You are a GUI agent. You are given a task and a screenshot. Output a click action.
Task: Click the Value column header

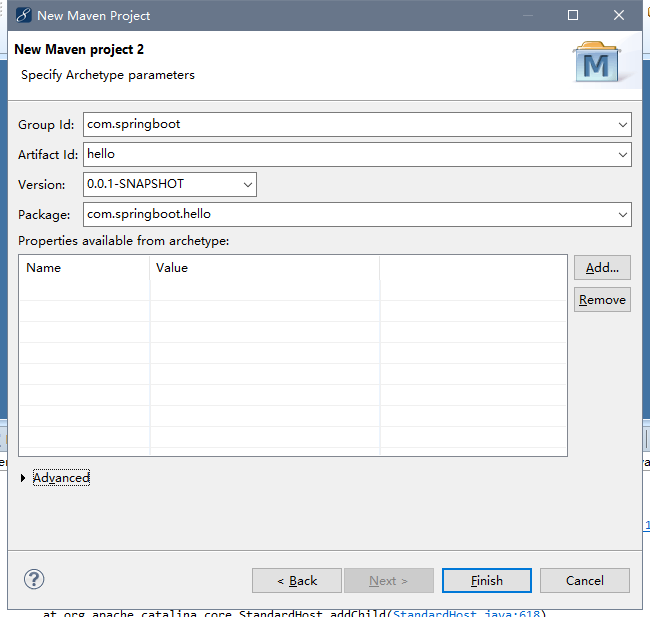(x=264, y=268)
